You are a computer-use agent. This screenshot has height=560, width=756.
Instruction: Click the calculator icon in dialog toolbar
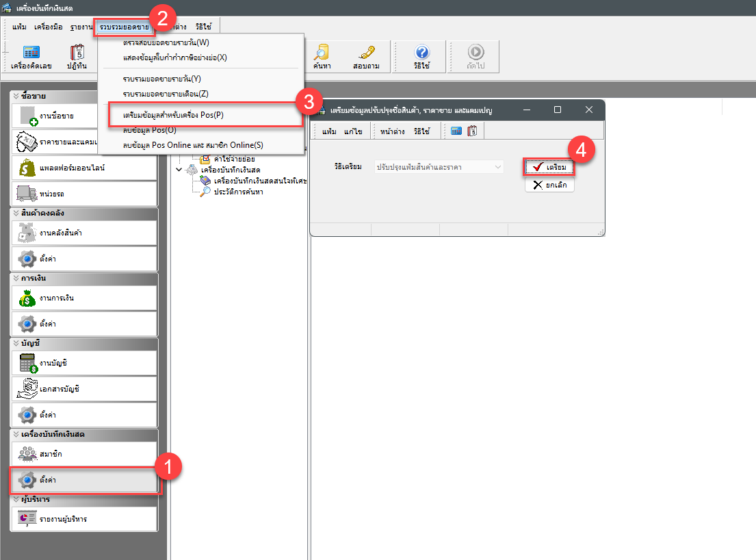456,131
